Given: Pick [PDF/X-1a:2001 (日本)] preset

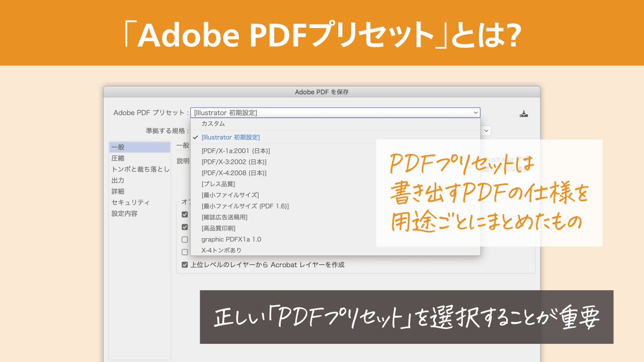Looking at the screenshot, I should 335,151.
